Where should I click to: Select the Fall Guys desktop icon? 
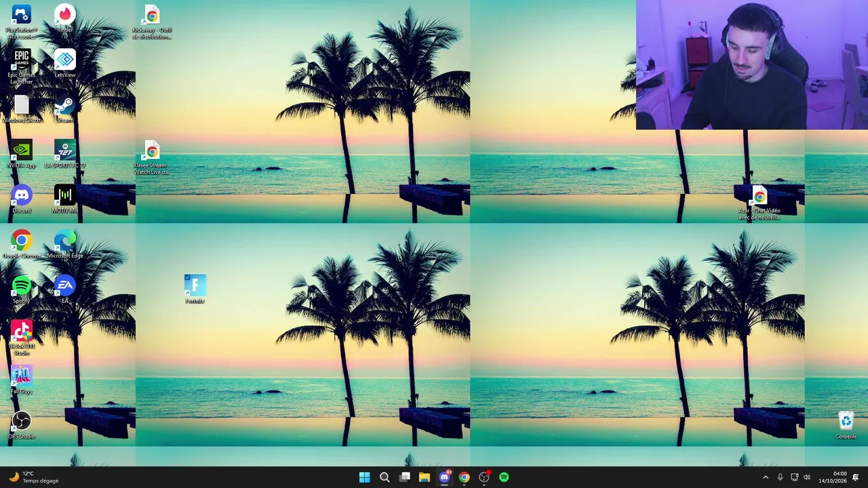21,380
